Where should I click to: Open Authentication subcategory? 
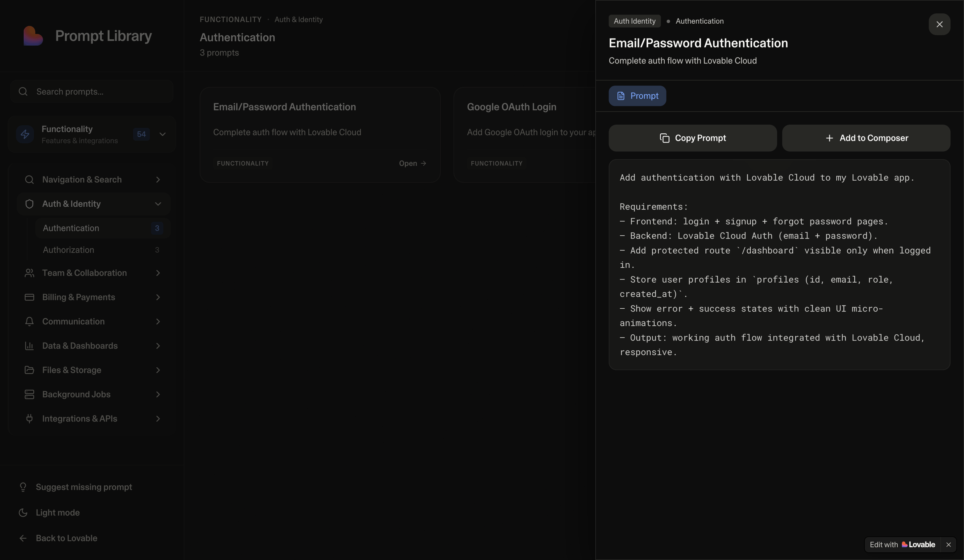(x=103, y=228)
